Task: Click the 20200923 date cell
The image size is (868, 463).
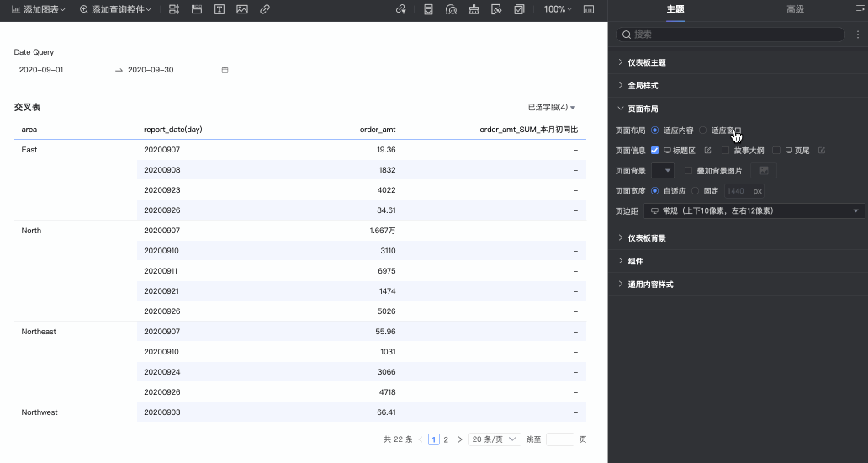Action: click(x=162, y=190)
